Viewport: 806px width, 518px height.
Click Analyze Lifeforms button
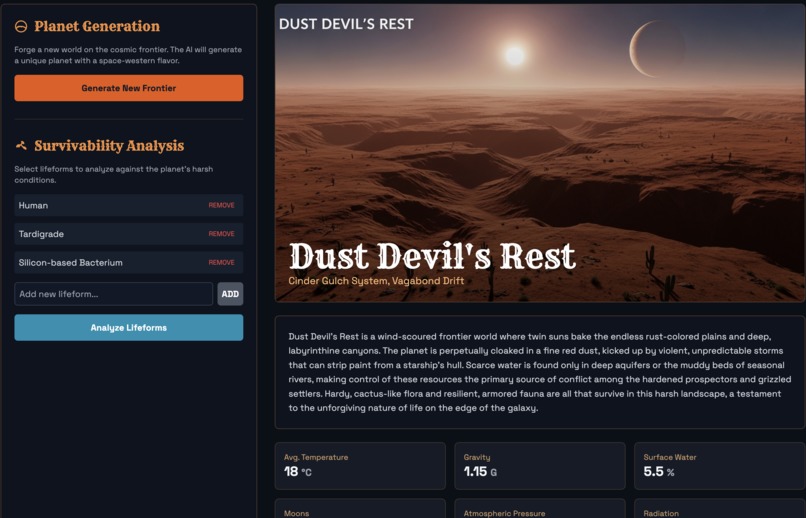[x=129, y=327]
